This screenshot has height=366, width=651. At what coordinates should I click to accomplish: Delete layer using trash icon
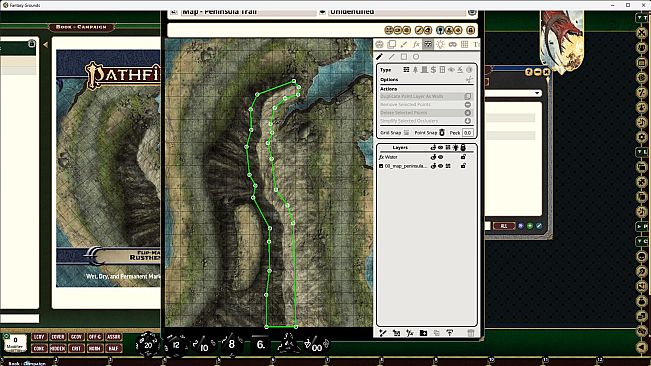470,333
